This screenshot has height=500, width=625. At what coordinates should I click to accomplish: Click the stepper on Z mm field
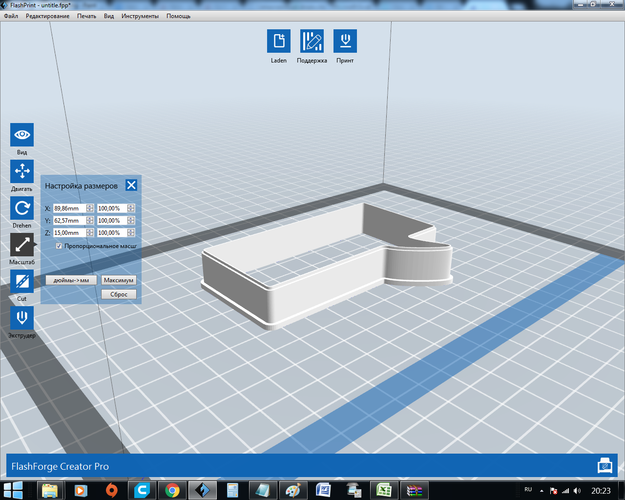point(90,232)
